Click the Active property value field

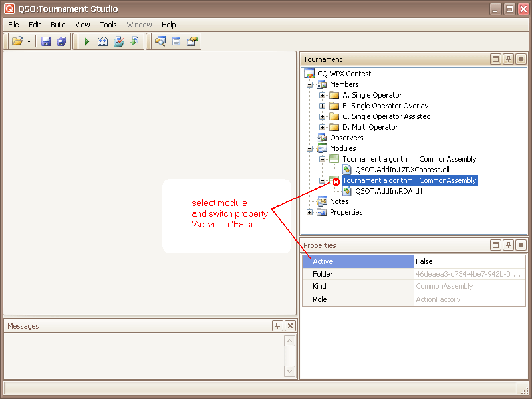tap(469, 261)
